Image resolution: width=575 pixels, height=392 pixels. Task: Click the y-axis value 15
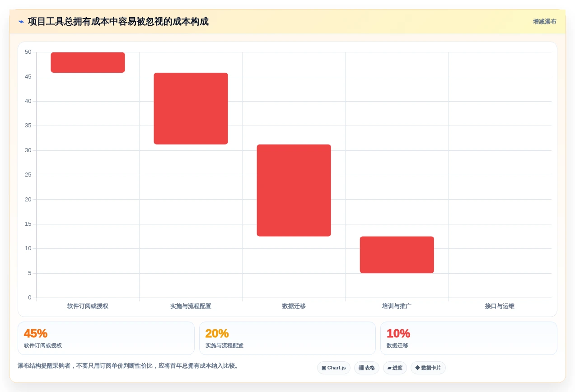(x=28, y=224)
